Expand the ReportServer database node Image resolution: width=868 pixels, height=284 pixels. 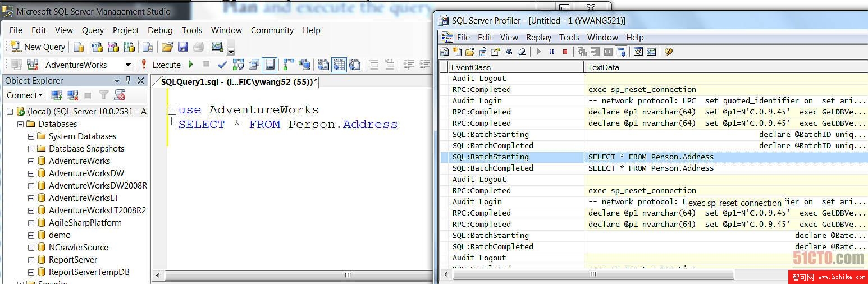[x=31, y=260]
